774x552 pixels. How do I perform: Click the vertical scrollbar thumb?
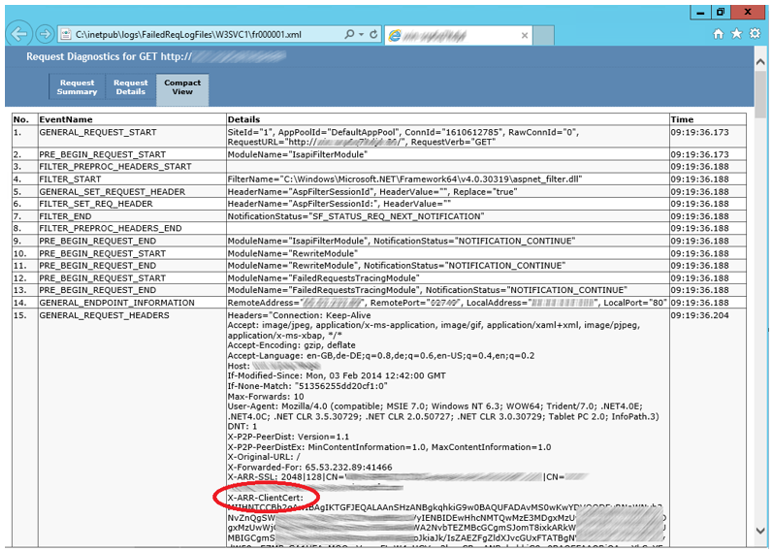[x=761, y=94]
